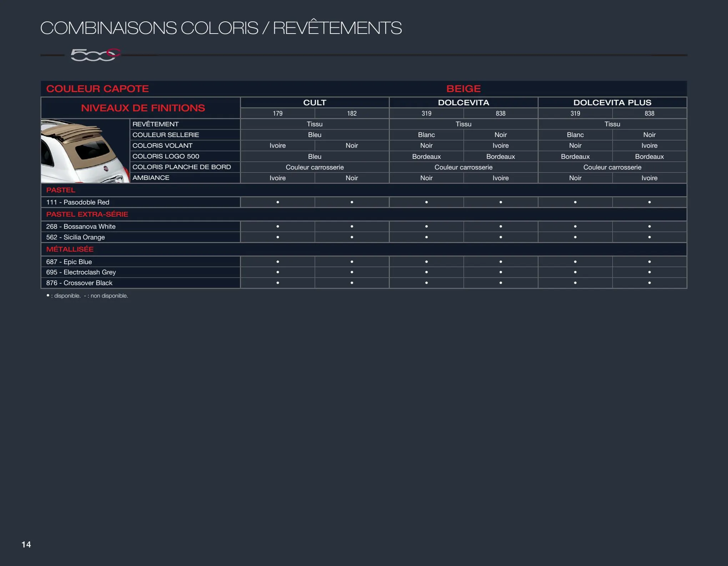Click the 687 - Epic Blue row
The image size is (728, 566).
click(x=364, y=262)
